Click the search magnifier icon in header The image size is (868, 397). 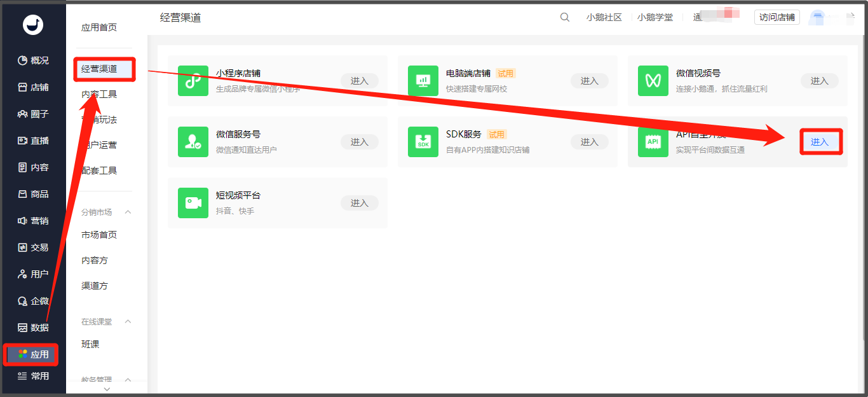(565, 17)
